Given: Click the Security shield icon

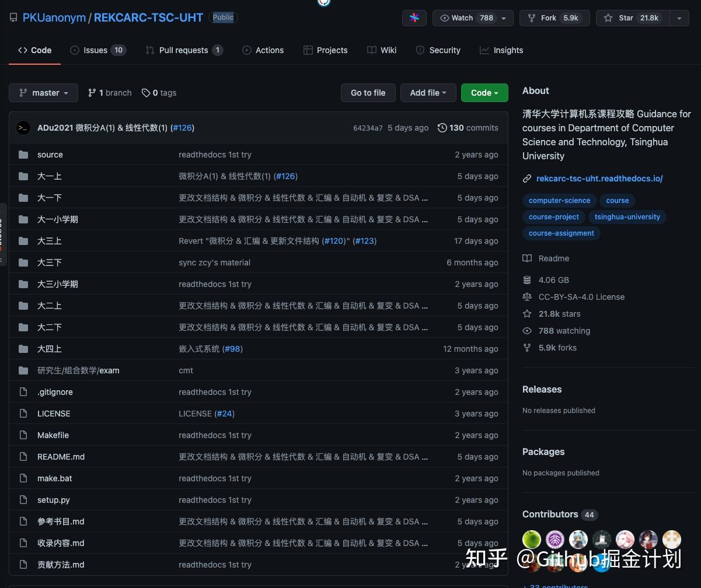Looking at the screenshot, I should click(x=420, y=50).
